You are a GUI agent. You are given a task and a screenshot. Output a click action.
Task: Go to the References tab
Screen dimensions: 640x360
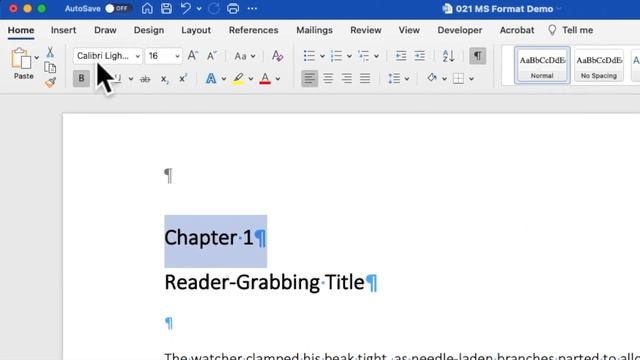253,30
